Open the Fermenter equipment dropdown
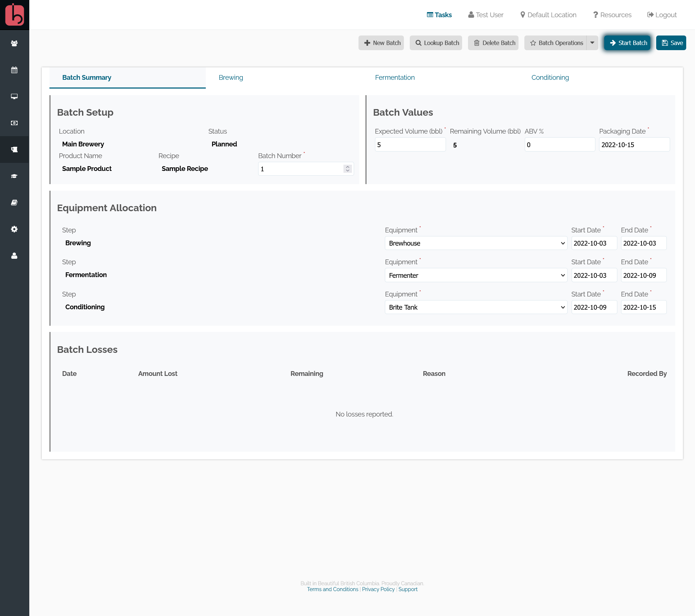Screen dimensions: 695x616 pos(476,275)
